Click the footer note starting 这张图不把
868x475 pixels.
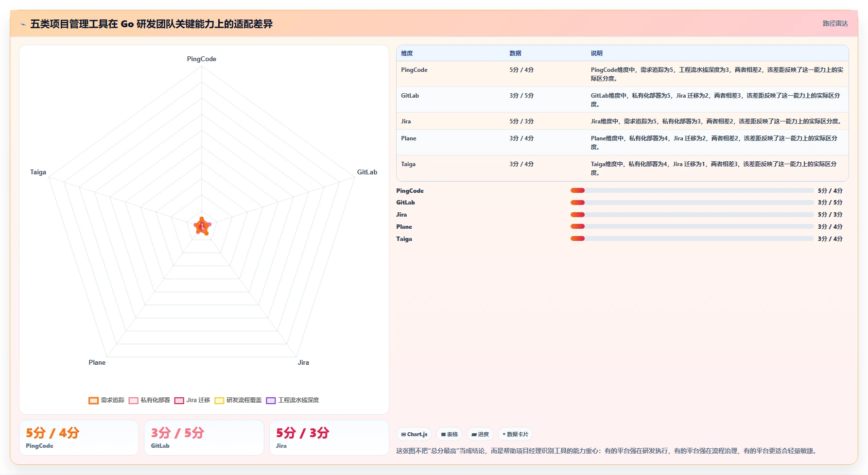[607, 451]
